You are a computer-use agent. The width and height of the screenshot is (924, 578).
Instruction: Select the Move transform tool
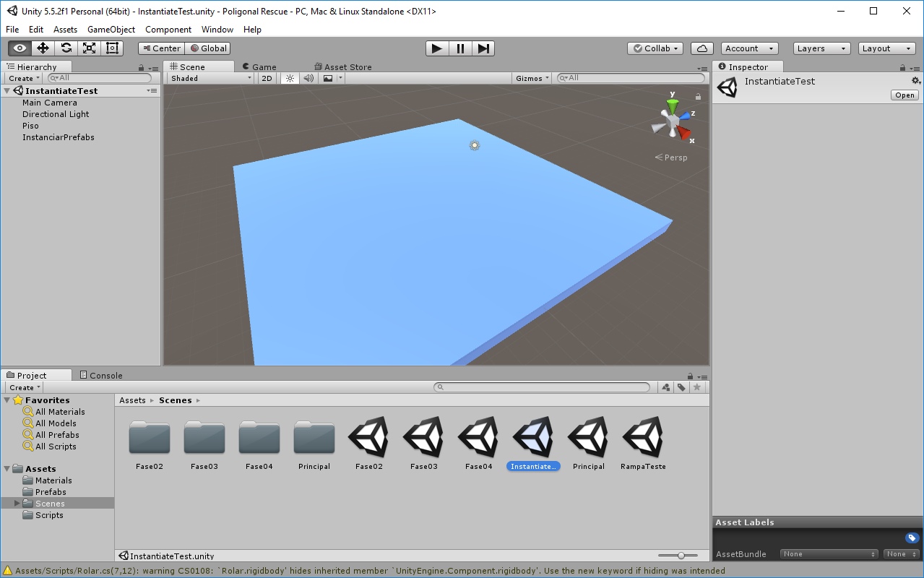click(x=43, y=48)
